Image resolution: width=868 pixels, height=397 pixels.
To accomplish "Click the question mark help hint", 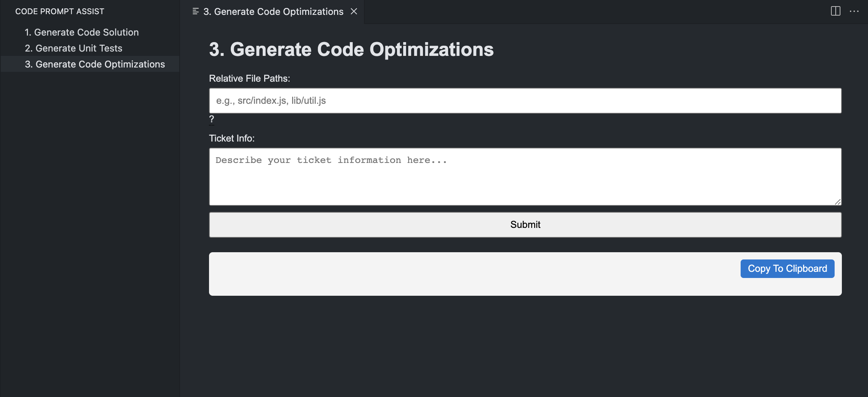I will (x=212, y=119).
